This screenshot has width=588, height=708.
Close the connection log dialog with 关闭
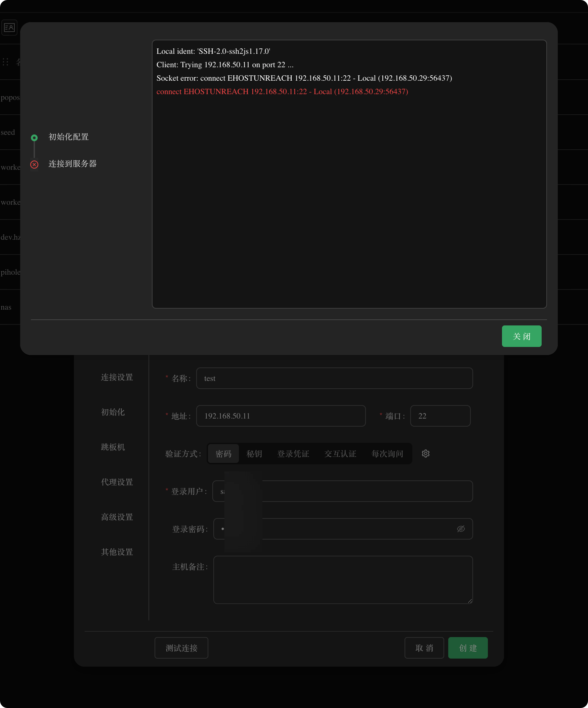click(521, 336)
